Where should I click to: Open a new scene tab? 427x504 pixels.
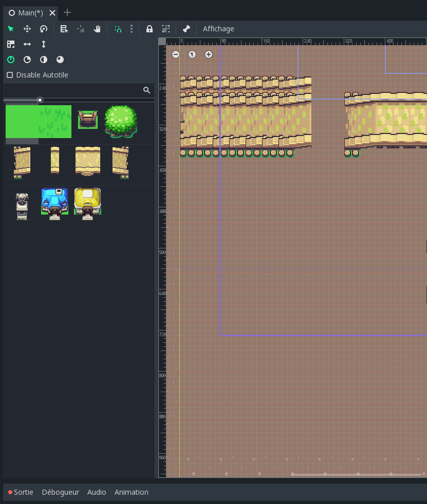coord(67,12)
